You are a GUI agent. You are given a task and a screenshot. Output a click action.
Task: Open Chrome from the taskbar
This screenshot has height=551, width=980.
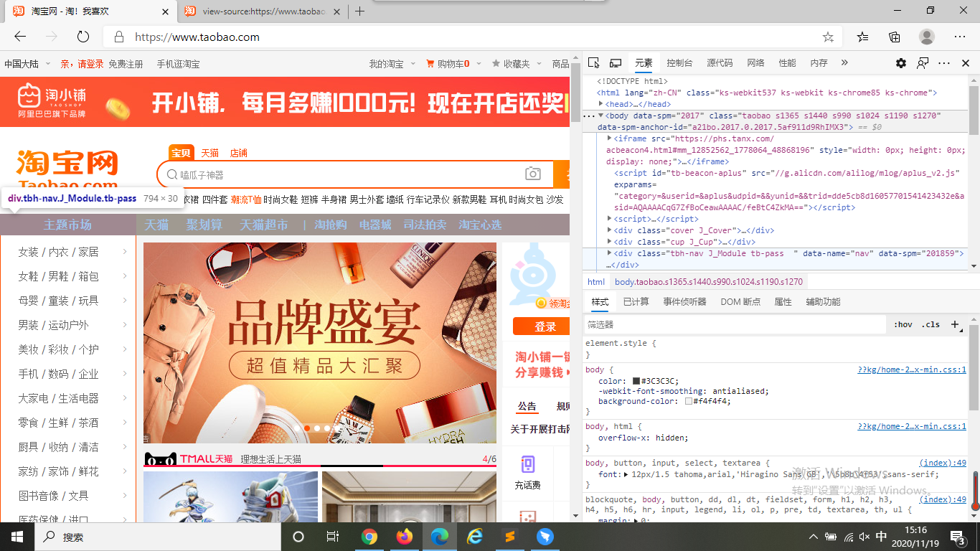coord(369,537)
